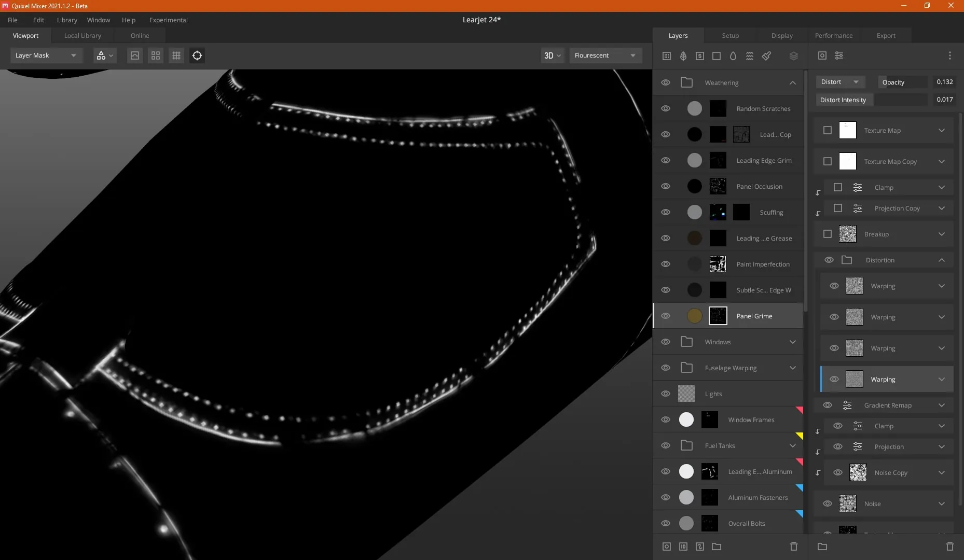Add a liquid layer with the droplet icon
Image resolution: width=964 pixels, height=560 pixels.
(x=733, y=56)
